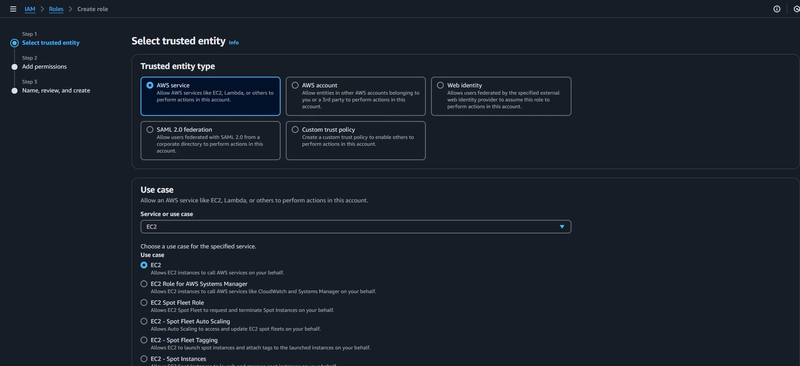Click the info circle icon at top right
The width and height of the screenshot is (800, 366).
tap(777, 9)
